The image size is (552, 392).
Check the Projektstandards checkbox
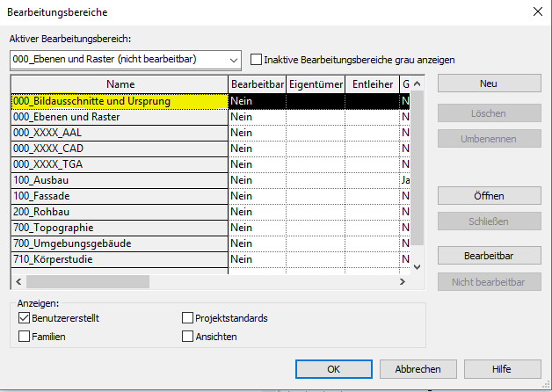coord(187,318)
